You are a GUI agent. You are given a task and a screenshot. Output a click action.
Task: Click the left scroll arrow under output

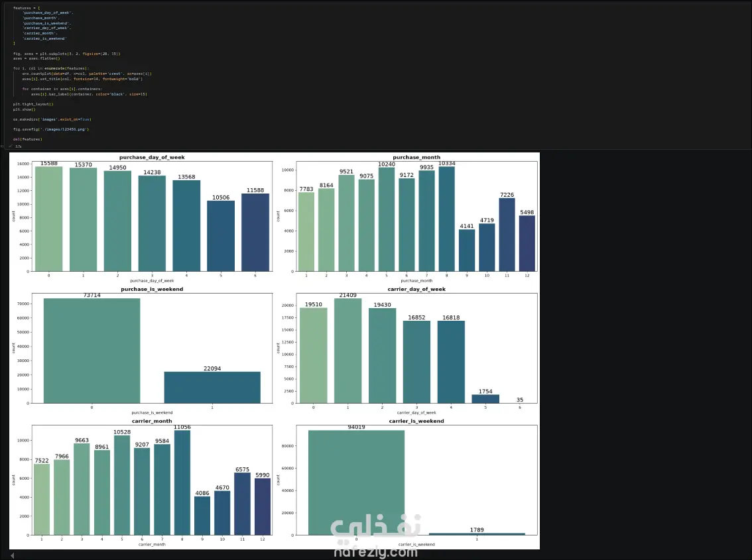click(13, 555)
